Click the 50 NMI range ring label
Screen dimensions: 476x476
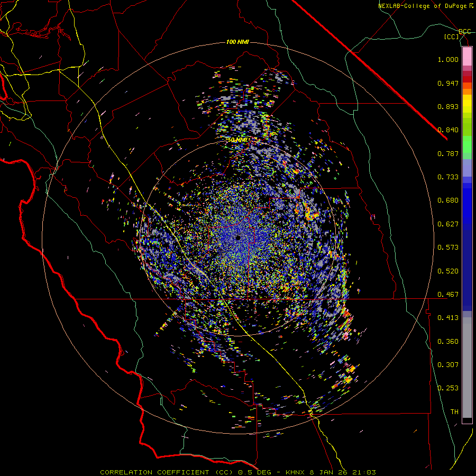pyautogui.click(x=238, y=140)
